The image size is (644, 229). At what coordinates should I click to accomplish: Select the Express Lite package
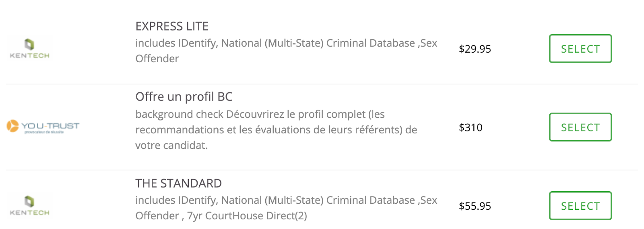point(580,49)
